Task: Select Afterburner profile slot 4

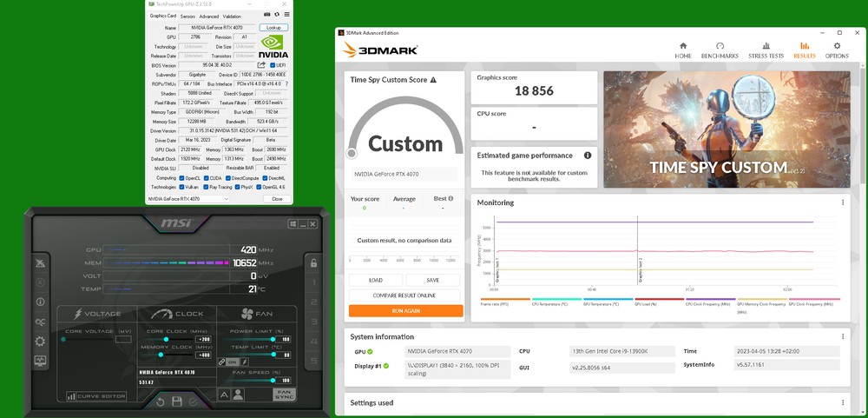Action: click(314, 341)
